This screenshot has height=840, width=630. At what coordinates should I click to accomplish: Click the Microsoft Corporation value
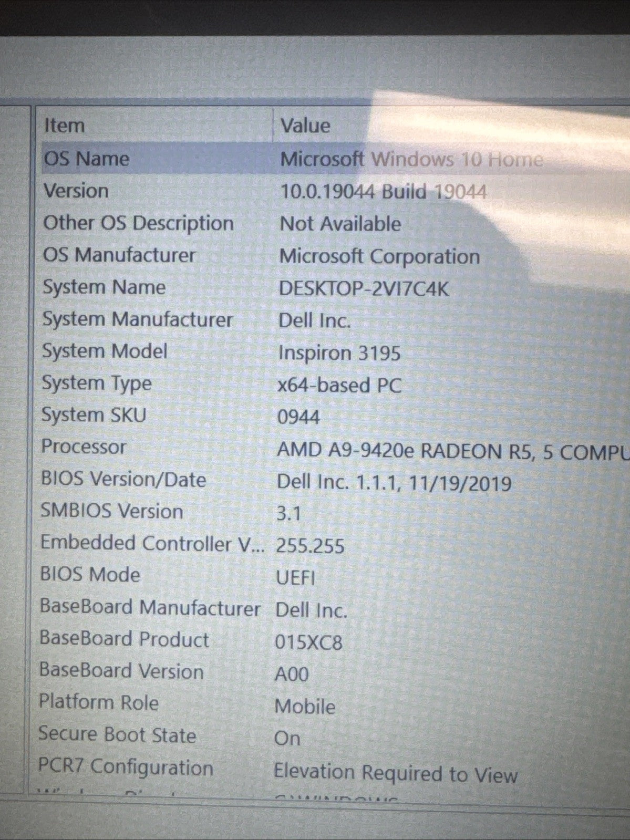pyautogui.click(x=379, y=256)
